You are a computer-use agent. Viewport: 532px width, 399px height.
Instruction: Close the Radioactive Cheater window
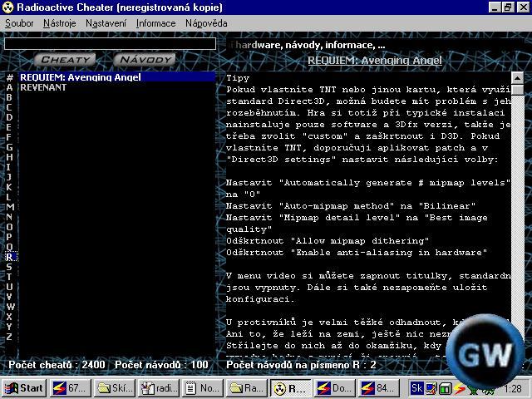pos(523,7)
